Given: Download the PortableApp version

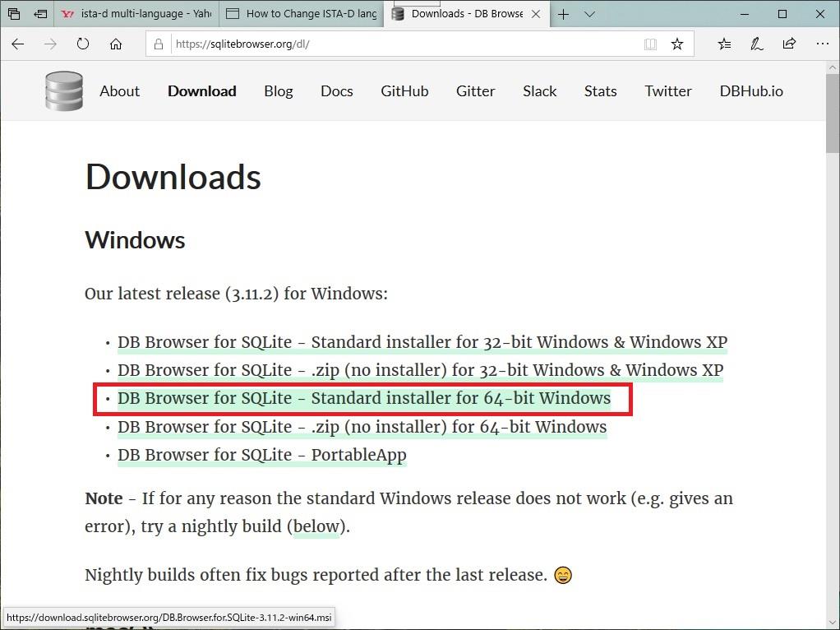Looking at the screenshot, I should point(262,455).
